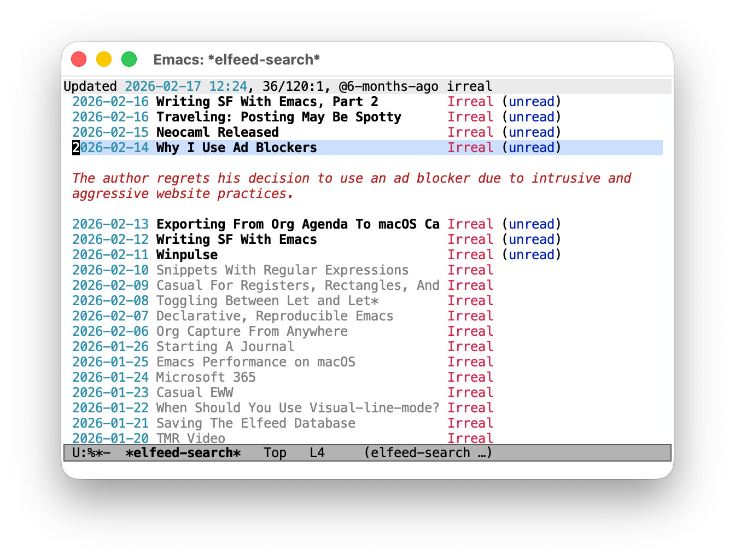The image size is (735, 560).
Task: Select the "Org Capture From Anywhere" entry
Action: coord(252,331)
